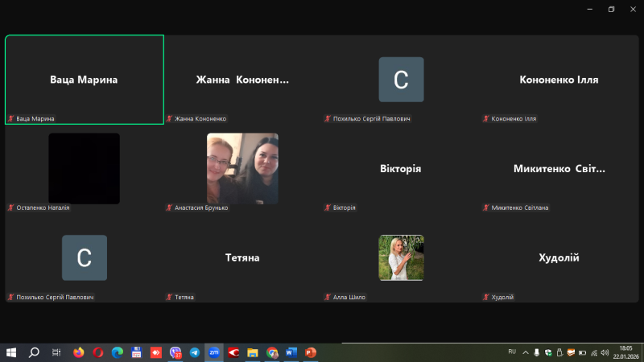Open PowerPoint from the taskbar
The height and width of the screenshot is (362, 644).
[x=311, y=352]
